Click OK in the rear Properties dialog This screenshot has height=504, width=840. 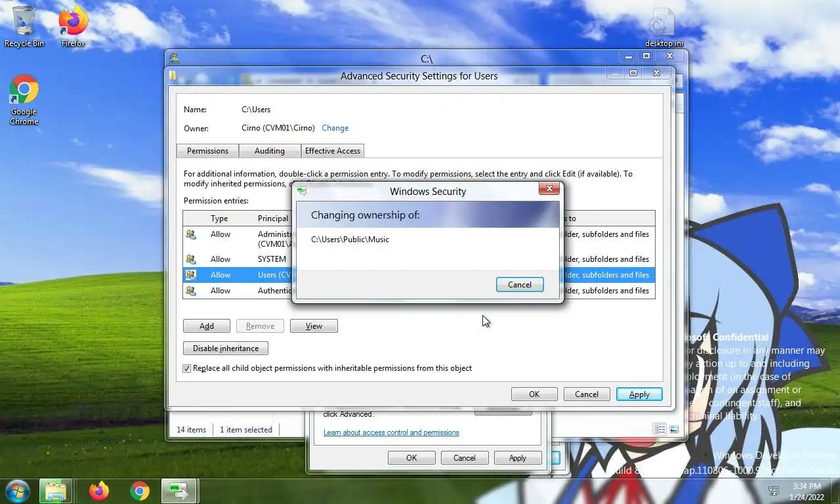pos(411,458)
